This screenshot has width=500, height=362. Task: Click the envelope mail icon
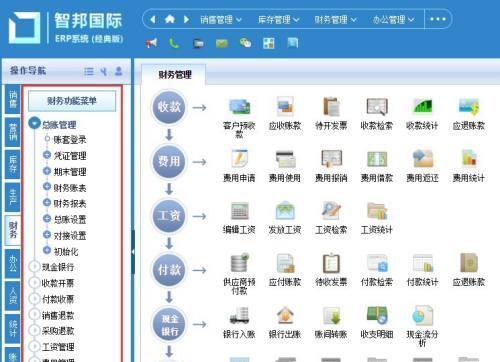[222, 43]
